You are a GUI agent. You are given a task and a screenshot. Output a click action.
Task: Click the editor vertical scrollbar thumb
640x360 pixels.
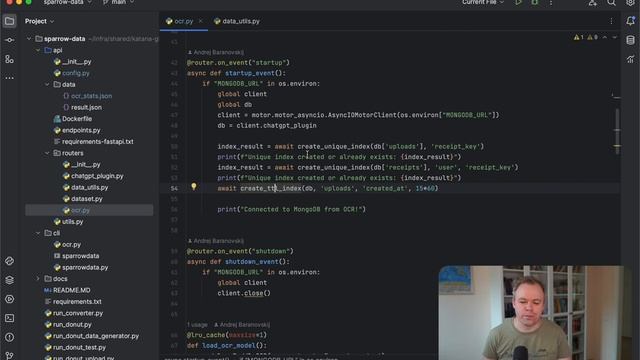(x=617, y=131)
